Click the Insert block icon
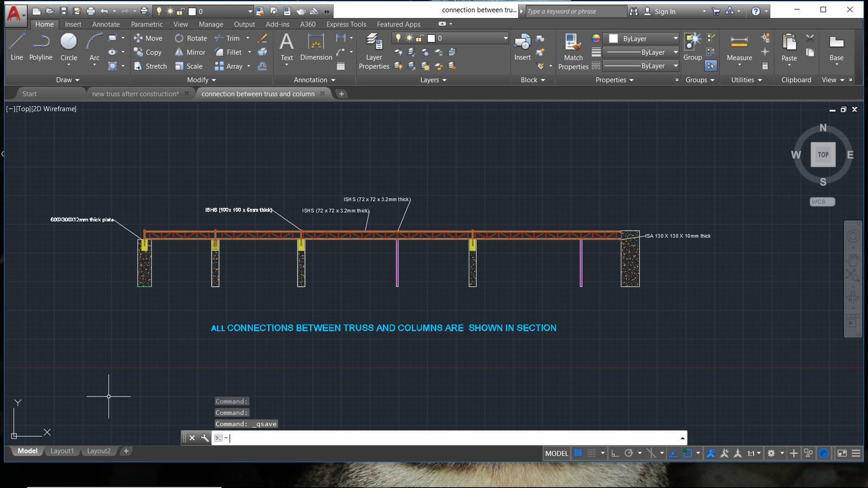Viewport: 868px width, 488px height. (522, 47)
